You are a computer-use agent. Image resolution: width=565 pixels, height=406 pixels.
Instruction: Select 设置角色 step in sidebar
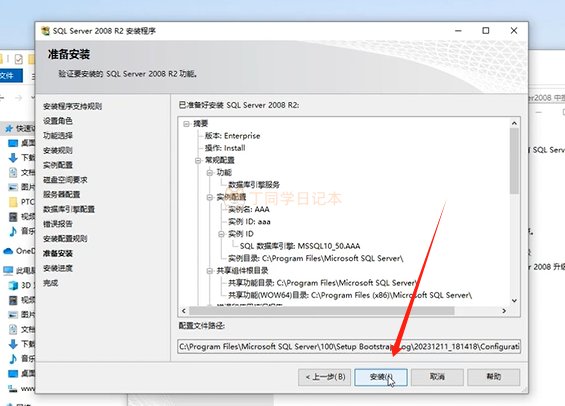click(58, 121)
